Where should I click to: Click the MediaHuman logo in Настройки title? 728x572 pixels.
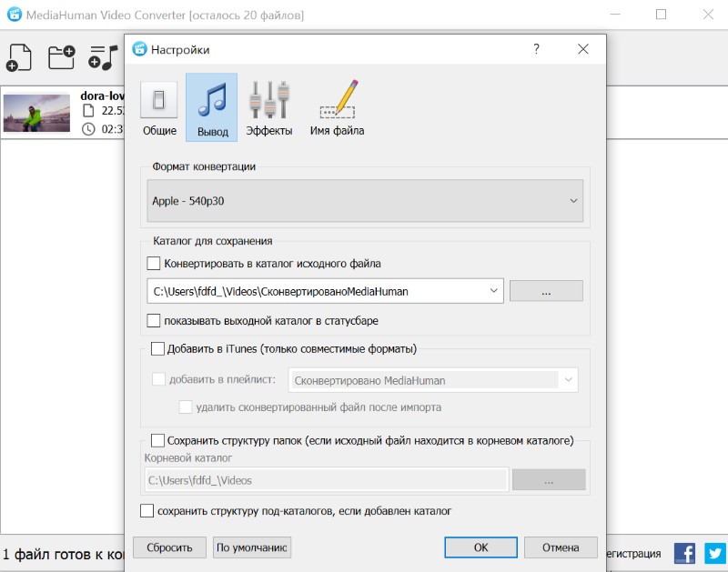(x=139, y=49)
